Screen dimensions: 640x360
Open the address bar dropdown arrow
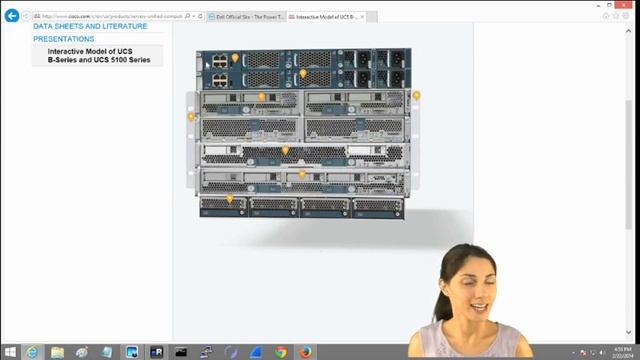pos(194,16)
